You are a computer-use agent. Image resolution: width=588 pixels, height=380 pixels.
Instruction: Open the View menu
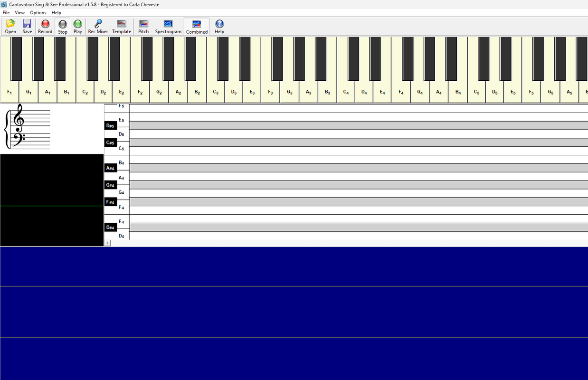click(x=19, y=13)
